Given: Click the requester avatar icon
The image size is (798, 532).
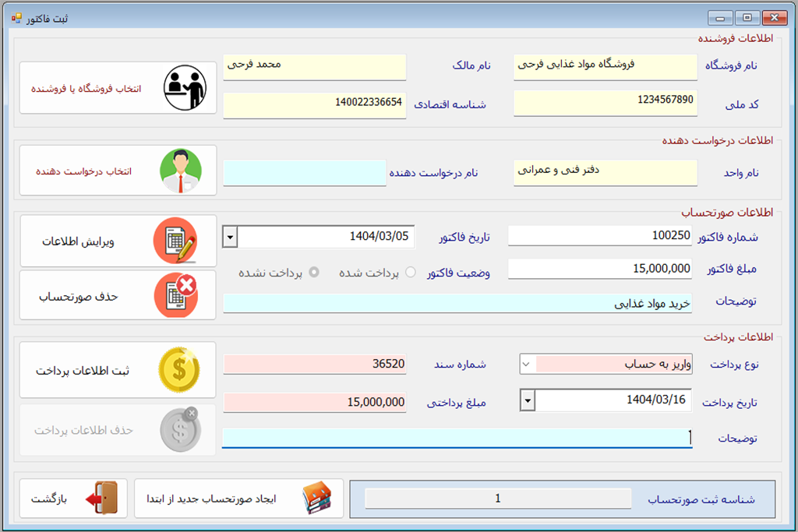Looking at the screenshot, I should tap(180, 170).
